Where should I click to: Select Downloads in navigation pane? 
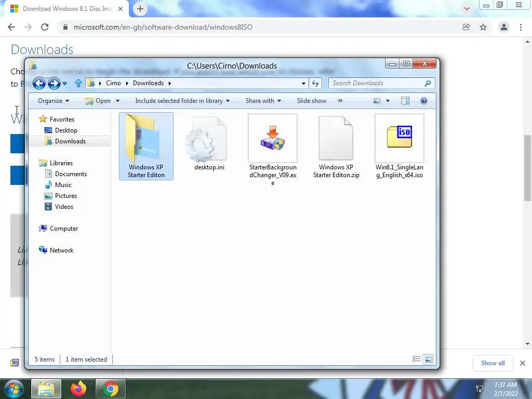(70, 141)
